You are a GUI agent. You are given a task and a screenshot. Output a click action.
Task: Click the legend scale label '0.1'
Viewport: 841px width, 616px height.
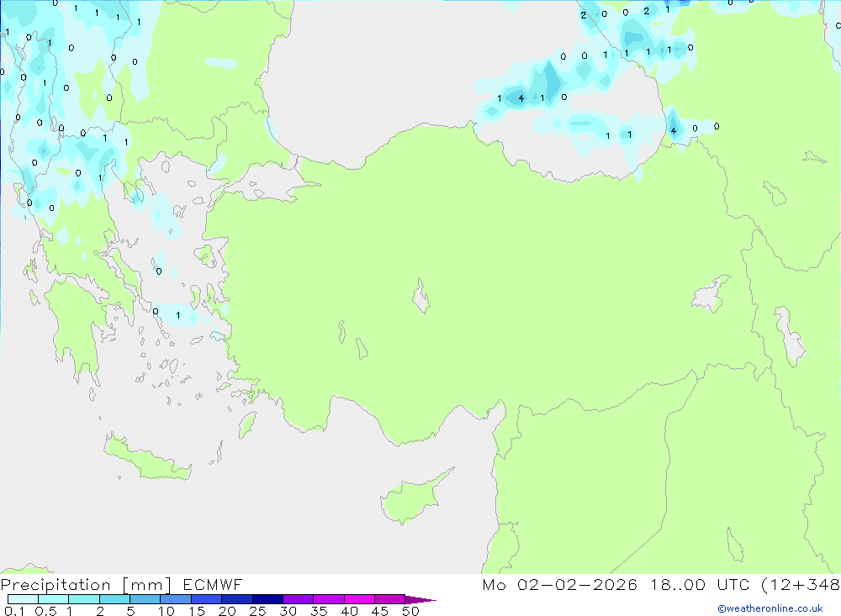pyautogui.click(x=14, y=611)
